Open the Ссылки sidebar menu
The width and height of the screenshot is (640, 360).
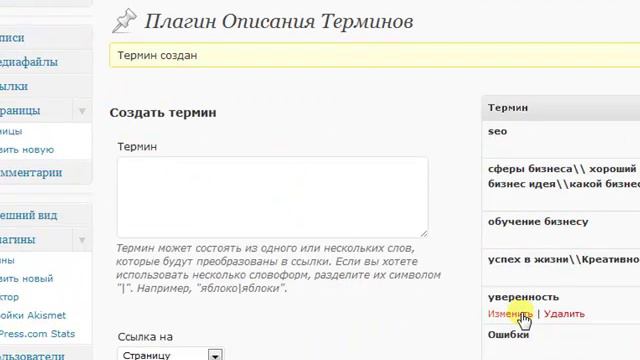pos(14,87)
